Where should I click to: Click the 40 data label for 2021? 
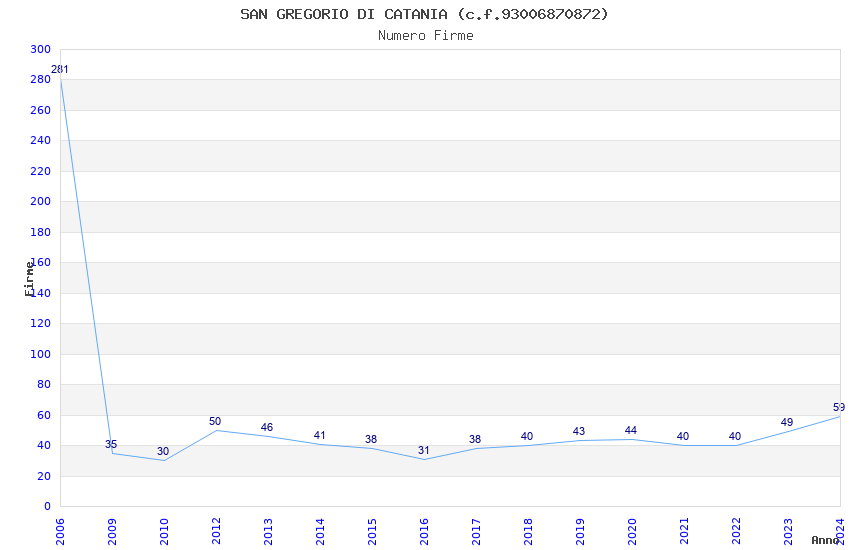(683, 437)
